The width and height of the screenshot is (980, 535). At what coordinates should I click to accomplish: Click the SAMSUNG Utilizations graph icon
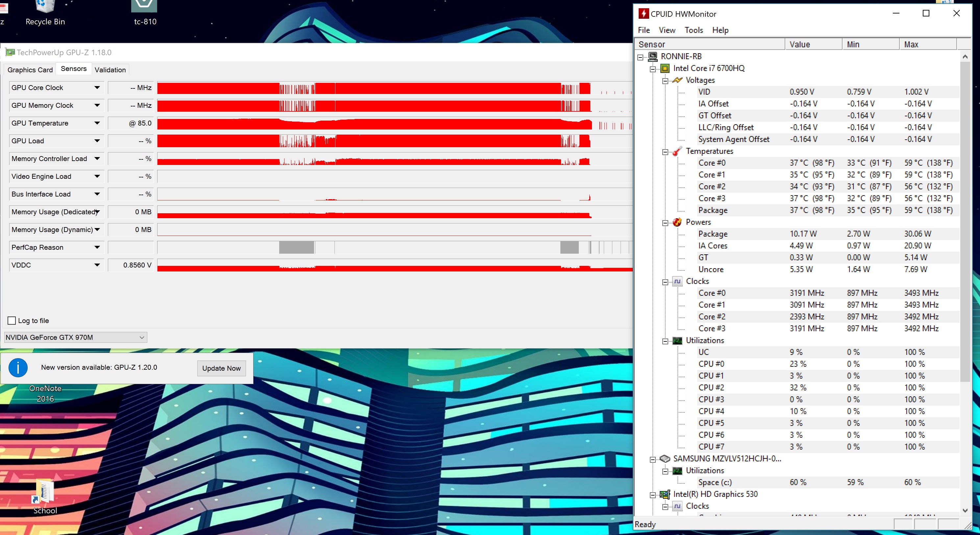pos(677,471)
